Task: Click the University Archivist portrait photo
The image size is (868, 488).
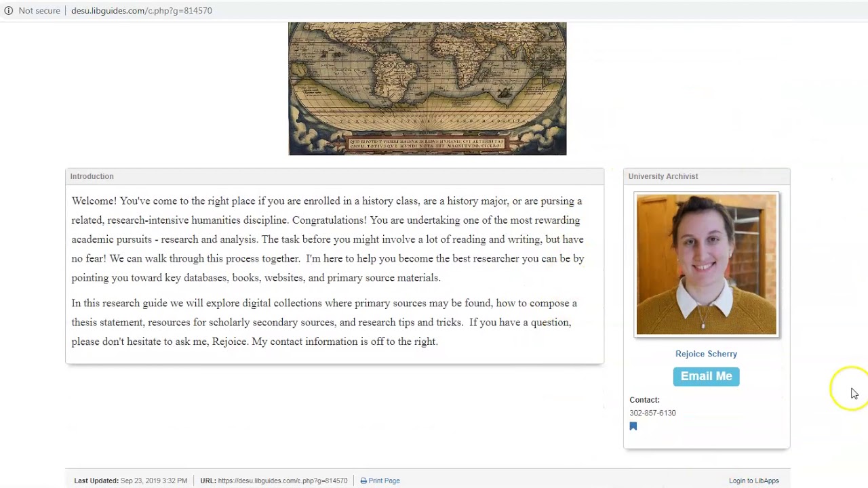Action: [706, 264]
